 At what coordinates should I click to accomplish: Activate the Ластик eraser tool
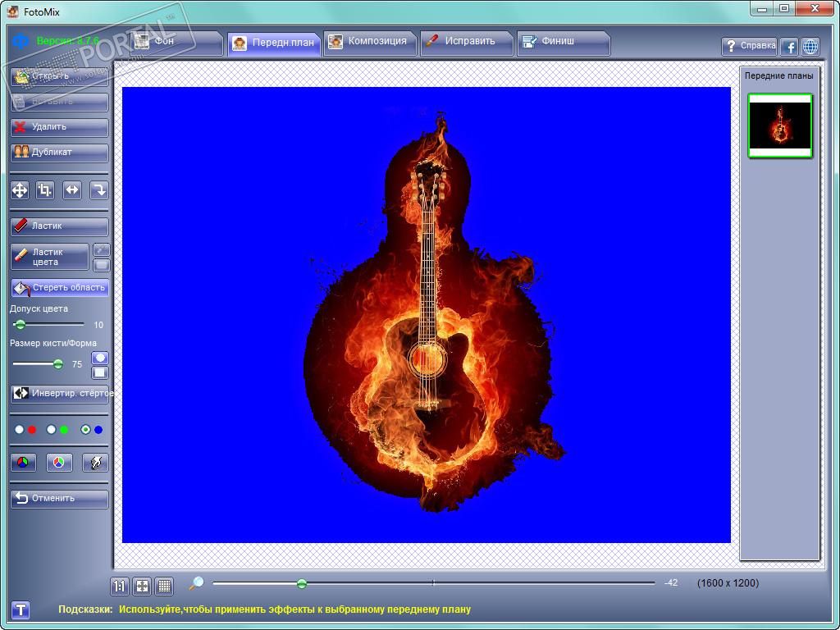point(59,226)
